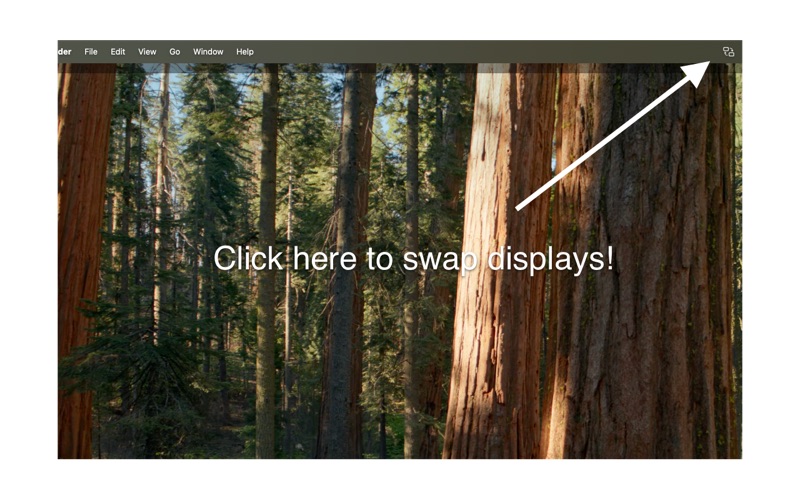Click the swap displays menu bar icon
800x500 pixels.
coord(728,52)
